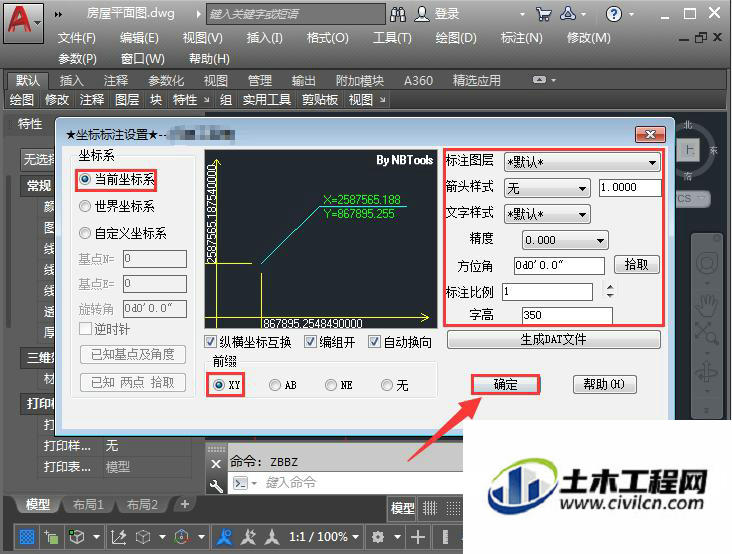Close the 坐标标注设置 dialog
Image resolution: width=732 pixels, height=554 pixels.
[x=650, y=135]
